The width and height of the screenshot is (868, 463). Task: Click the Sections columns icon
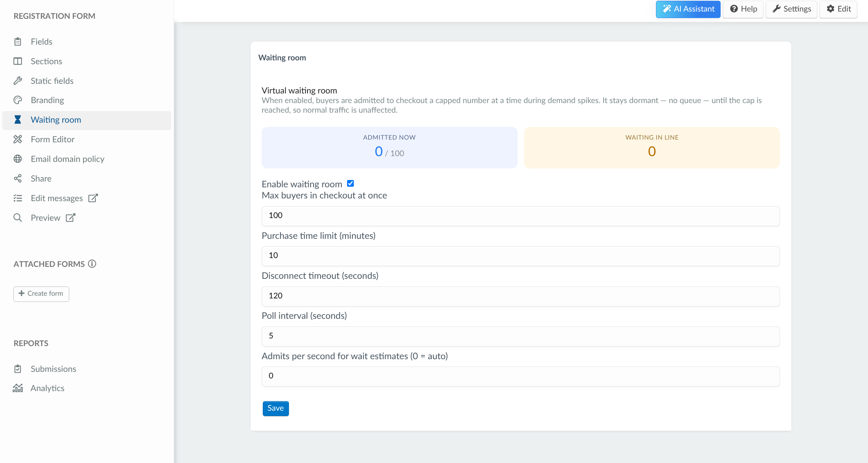[x=18, y=61]
